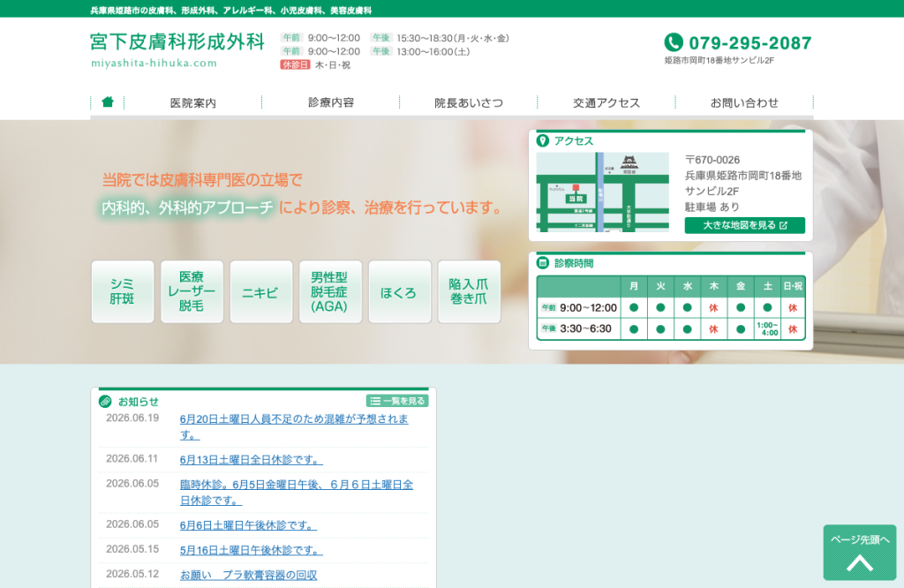
Task: Open the 6月13日土曜日全日休診 notice
Action: coord(252,459)
